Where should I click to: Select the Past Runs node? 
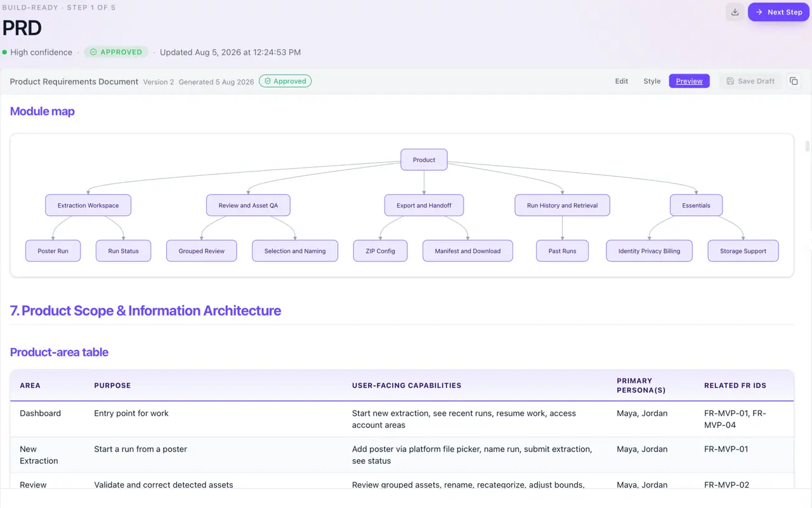coord(562,251)
